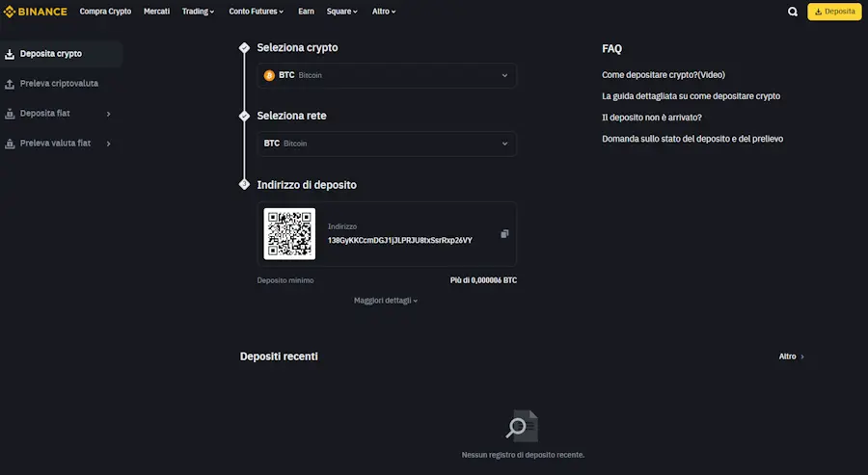Click the Bitcoin coin icon in crypto selector
This screenshot has width=868, height=475.
click(x=269, y=75)
